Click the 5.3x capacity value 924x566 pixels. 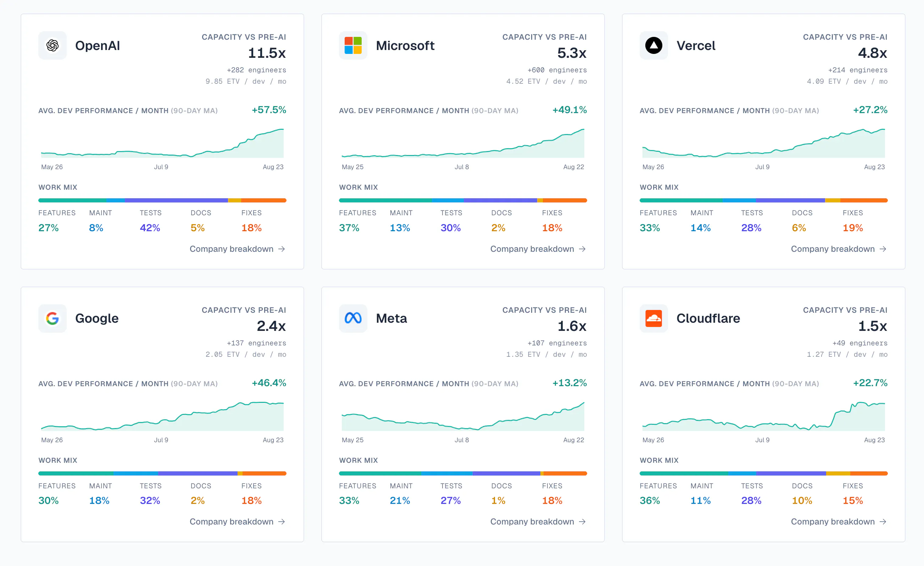click(x=572, y=53)
